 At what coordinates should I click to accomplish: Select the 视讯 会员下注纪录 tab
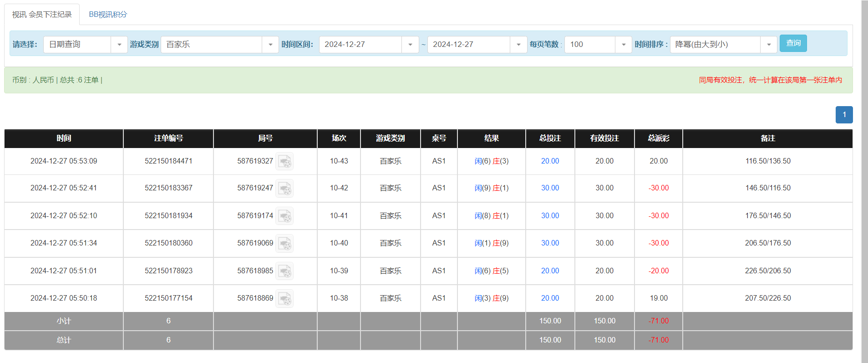[42, 15]
